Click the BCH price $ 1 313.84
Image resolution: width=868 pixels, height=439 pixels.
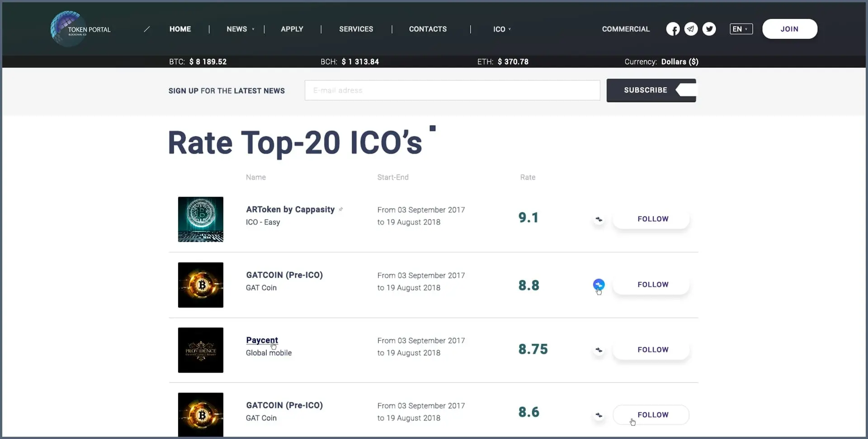pos(360,62)
